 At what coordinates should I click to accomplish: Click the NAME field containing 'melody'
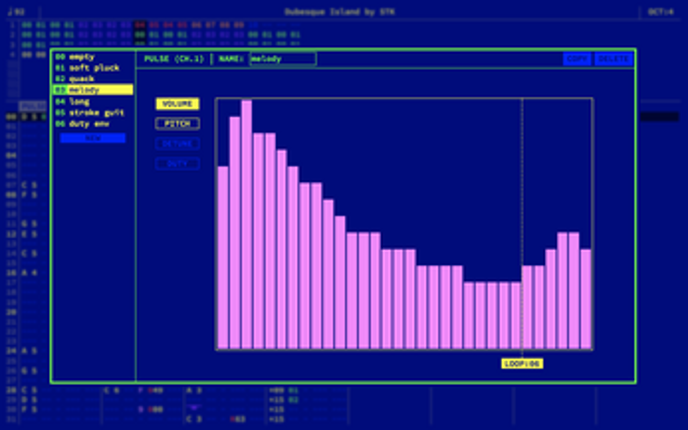click(x=282, y=59)
